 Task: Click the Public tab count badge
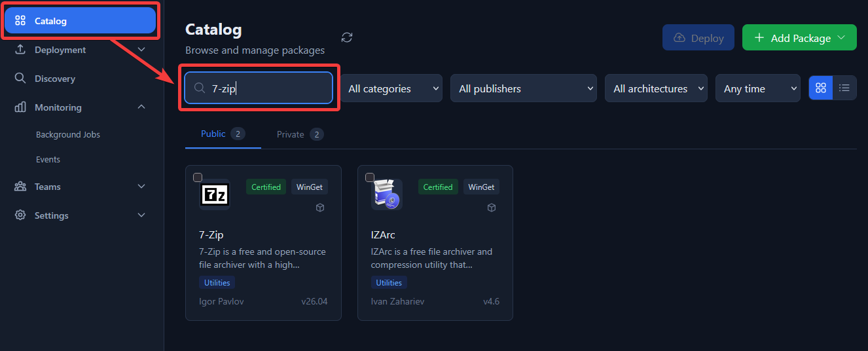pyautogui.click(x=238, y=134)
